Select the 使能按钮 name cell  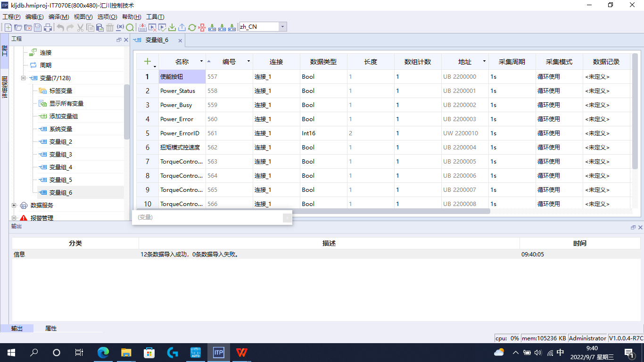pyautogui.click(x=182, y=77)
